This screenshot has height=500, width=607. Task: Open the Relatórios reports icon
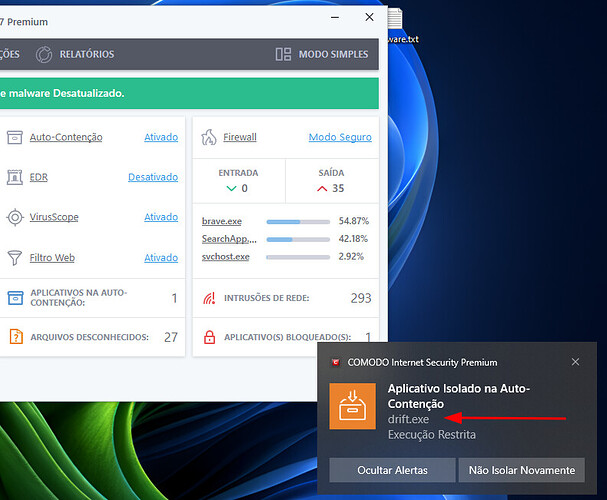44,55
